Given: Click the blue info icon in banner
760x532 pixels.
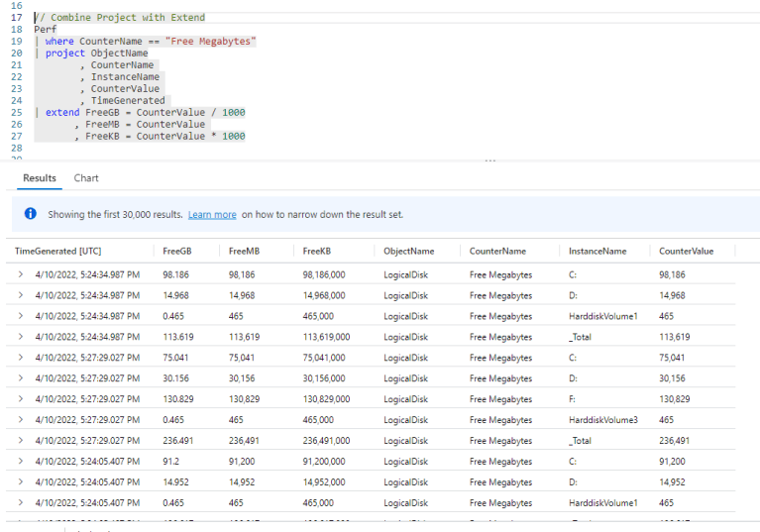Looking at the screenshot, I should tap(30, 214).
